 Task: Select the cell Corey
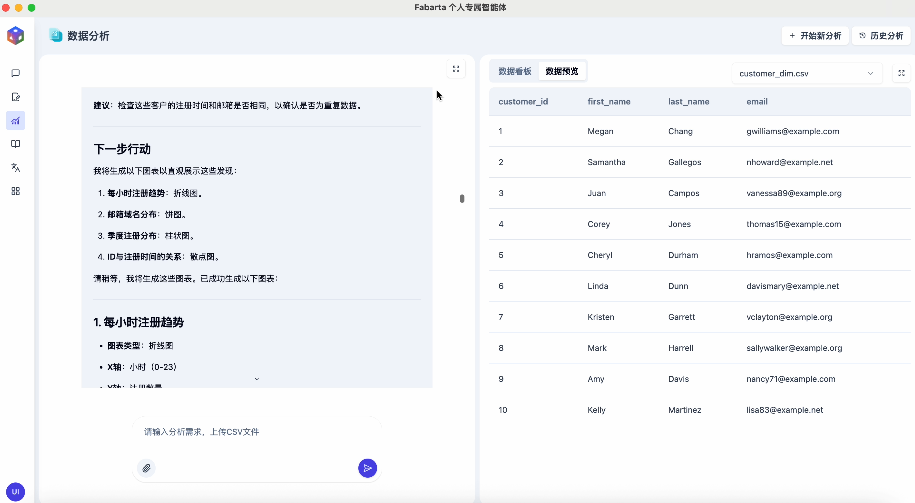coord(599,224)
